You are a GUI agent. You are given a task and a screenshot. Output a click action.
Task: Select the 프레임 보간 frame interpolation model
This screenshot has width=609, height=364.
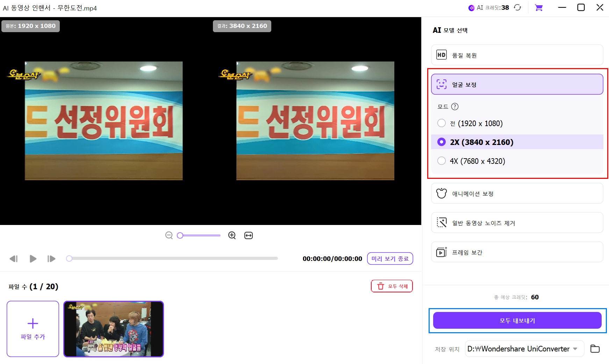(x=516, y=252)
